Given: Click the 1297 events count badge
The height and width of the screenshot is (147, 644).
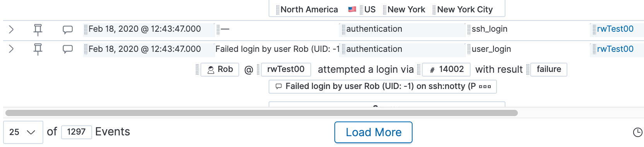Looking at the screenshot, I should click(x=76, y=132).
